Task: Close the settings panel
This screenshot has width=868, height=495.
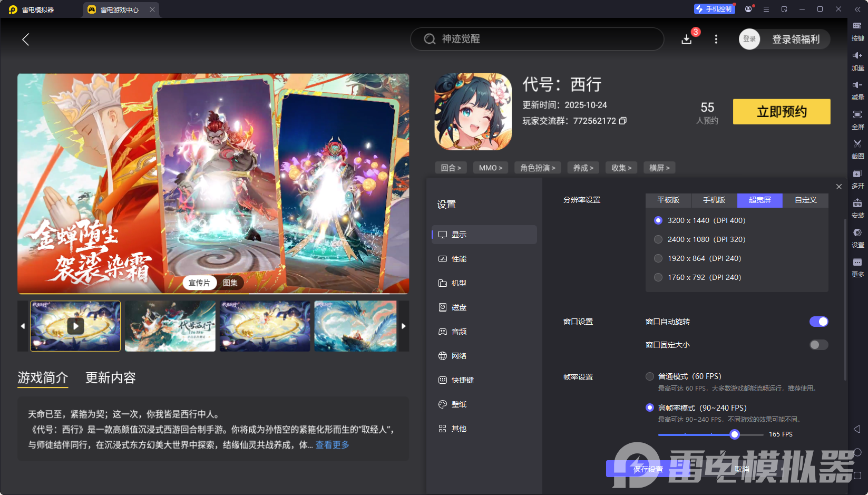Action: click(x=839, y=187)
